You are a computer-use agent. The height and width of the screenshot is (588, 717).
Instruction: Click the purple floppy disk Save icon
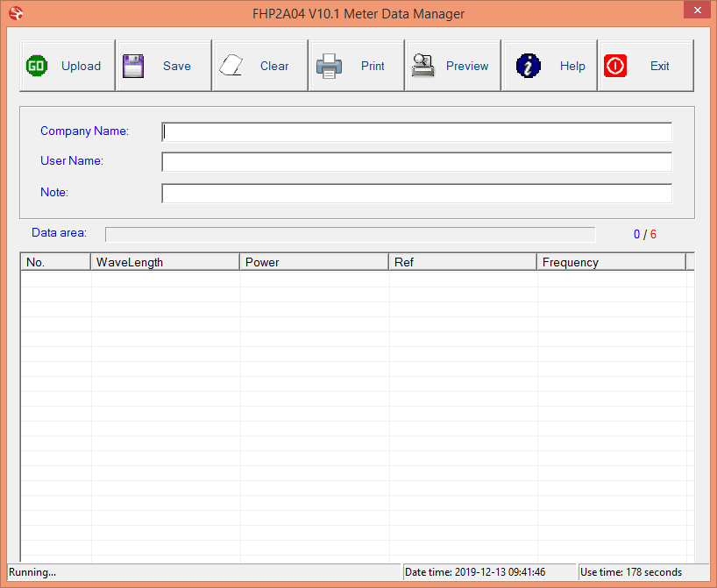click(133, 67)
